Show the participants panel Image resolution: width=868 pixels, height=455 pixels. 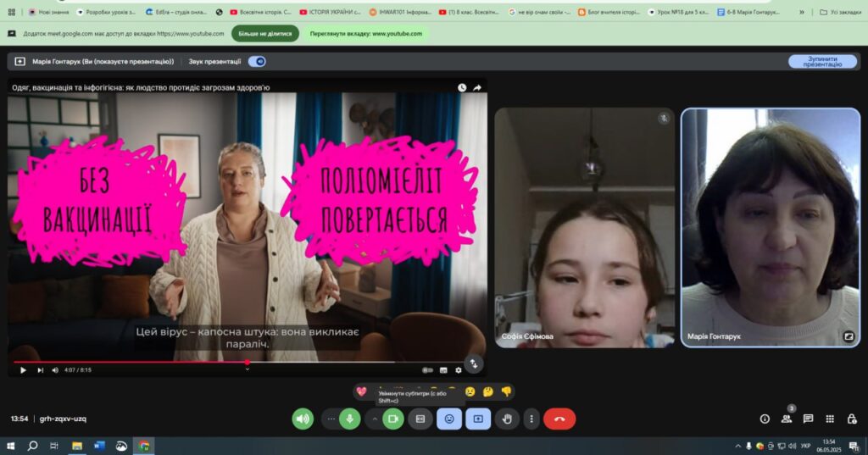[786, 419]
